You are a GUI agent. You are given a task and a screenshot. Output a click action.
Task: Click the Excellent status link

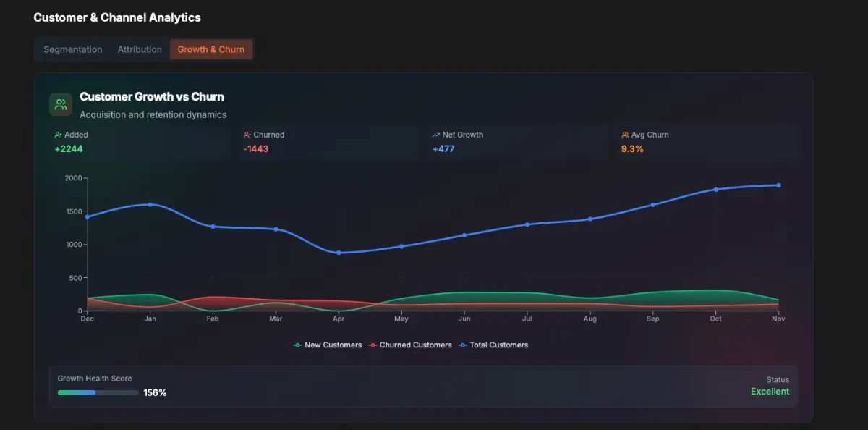coord(770,391)
